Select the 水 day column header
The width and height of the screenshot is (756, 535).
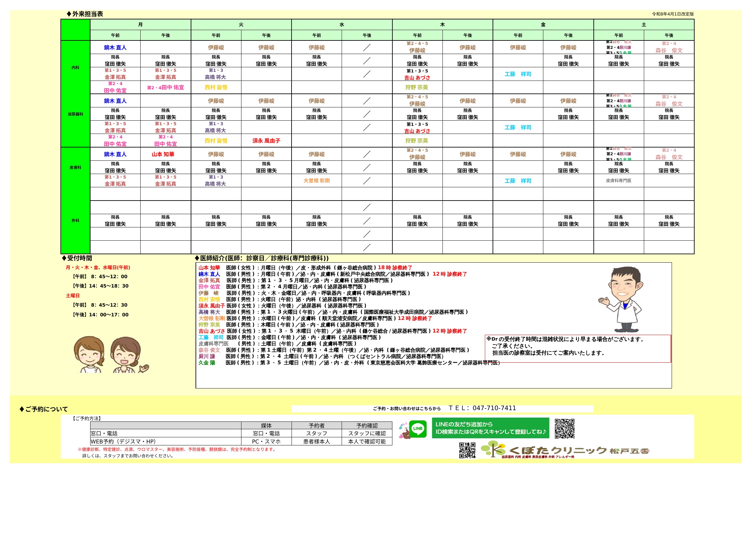pyautogui.click(x=342, y=25)
